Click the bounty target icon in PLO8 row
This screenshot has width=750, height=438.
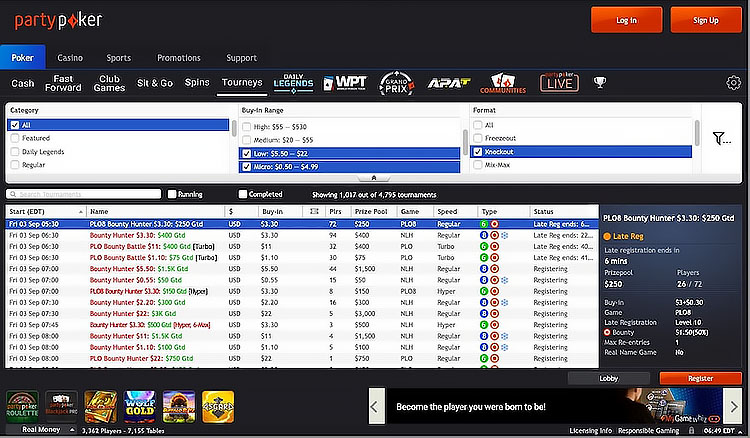point(495,224)
